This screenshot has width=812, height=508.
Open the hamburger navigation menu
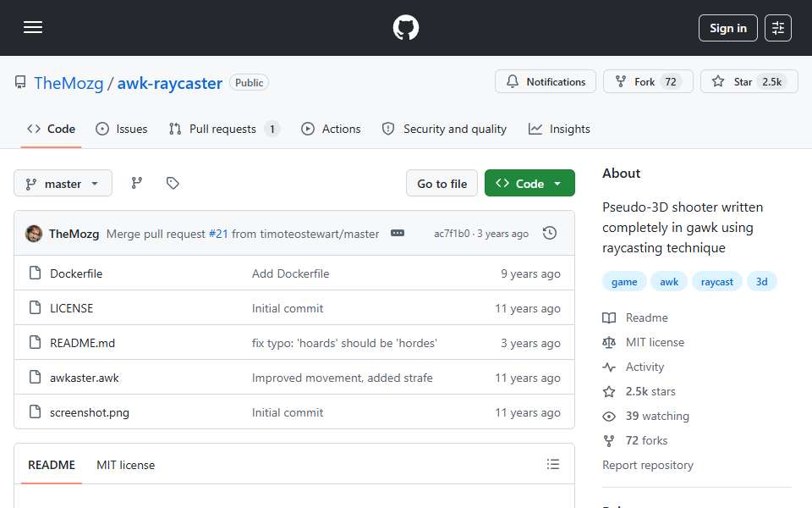pos(33,27)
